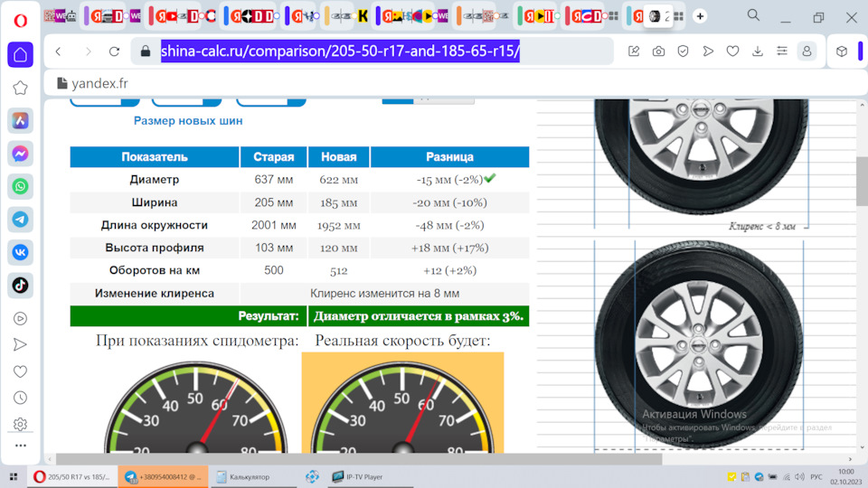
Task: Go to Opera start page home icon
Action: [x=21, y=55]
